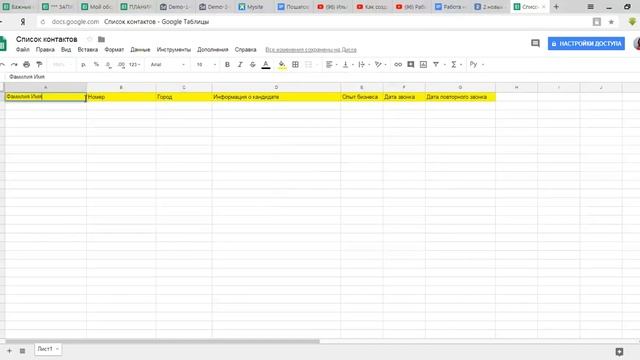
Task: Print the spreadsheet using printer icon
Action: click(27, 64)
